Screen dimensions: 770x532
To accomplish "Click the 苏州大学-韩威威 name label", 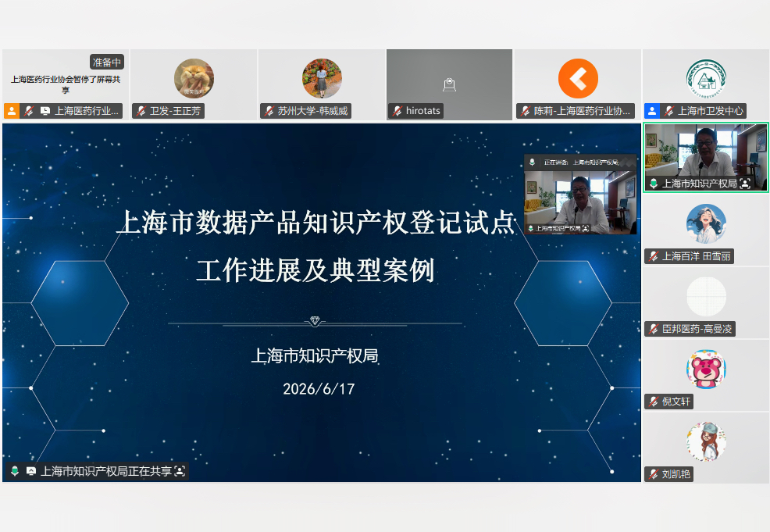I will click(313, 111).
